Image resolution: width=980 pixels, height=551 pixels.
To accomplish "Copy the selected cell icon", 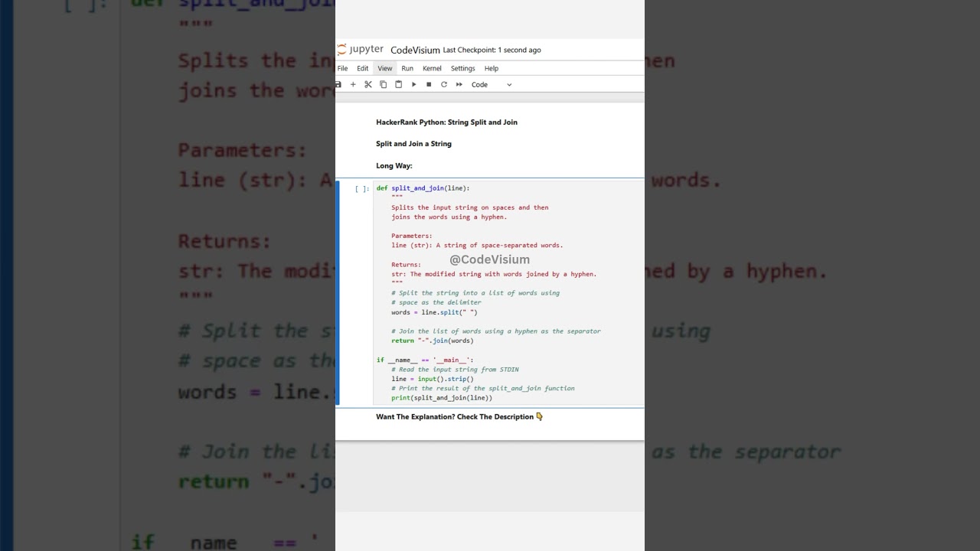I will (x=384, y=84).
